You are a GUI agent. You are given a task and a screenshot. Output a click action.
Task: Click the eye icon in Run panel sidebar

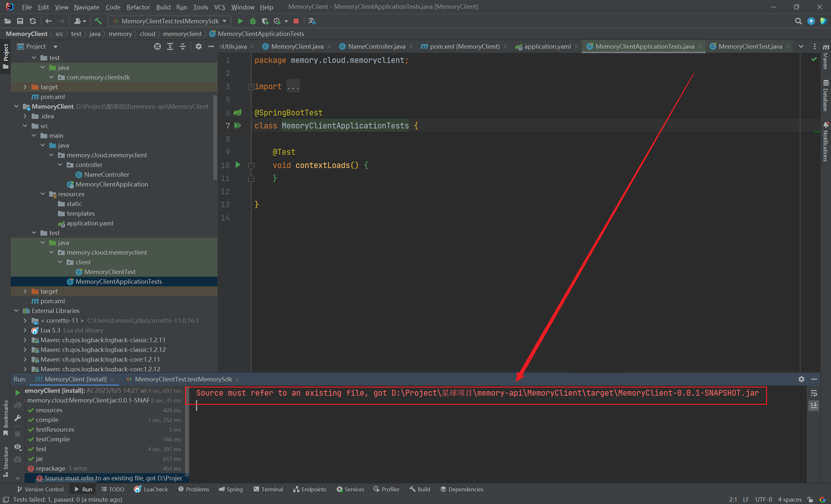pyautogui.click(x=18, y=447)
